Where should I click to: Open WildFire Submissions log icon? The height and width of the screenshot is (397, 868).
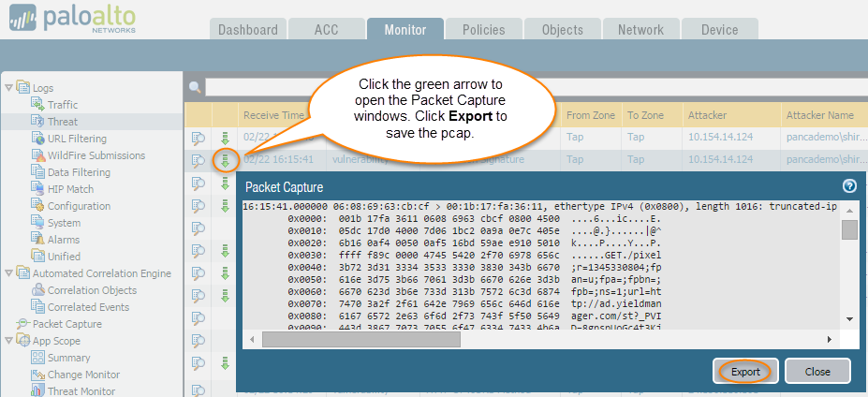click(37, 155)
